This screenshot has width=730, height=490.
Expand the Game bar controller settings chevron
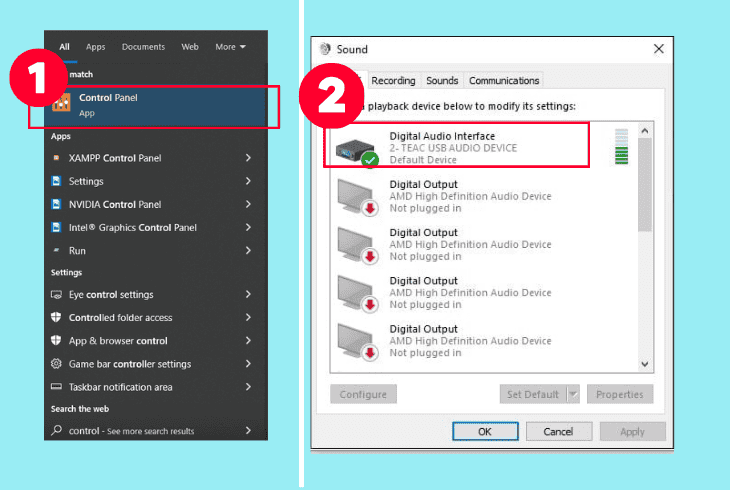(x=248, y=363)
